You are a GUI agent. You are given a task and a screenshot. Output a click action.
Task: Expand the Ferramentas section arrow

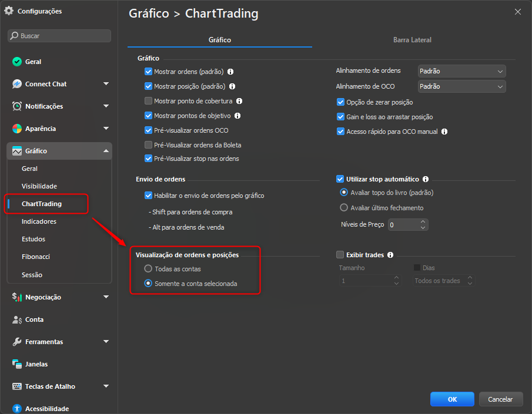pos(106,342)
